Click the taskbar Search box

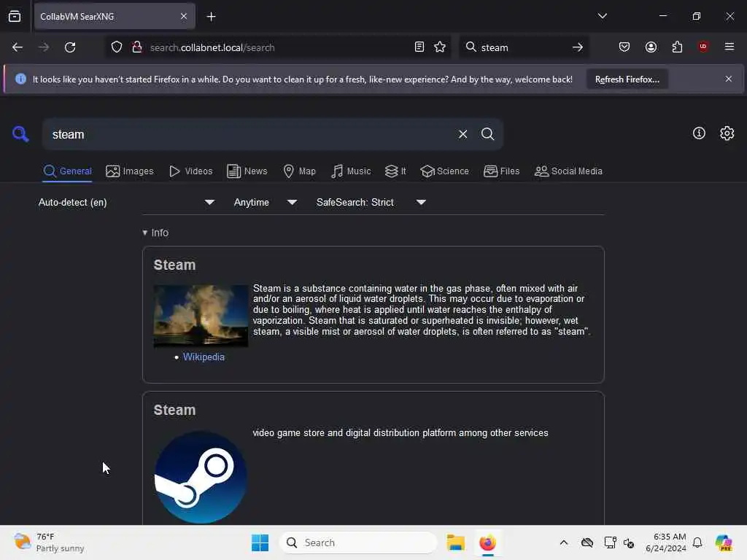(x=358, y=542)
